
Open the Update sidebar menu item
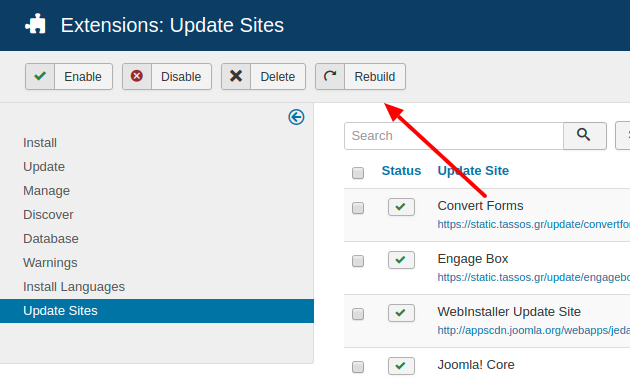[44, 167]
